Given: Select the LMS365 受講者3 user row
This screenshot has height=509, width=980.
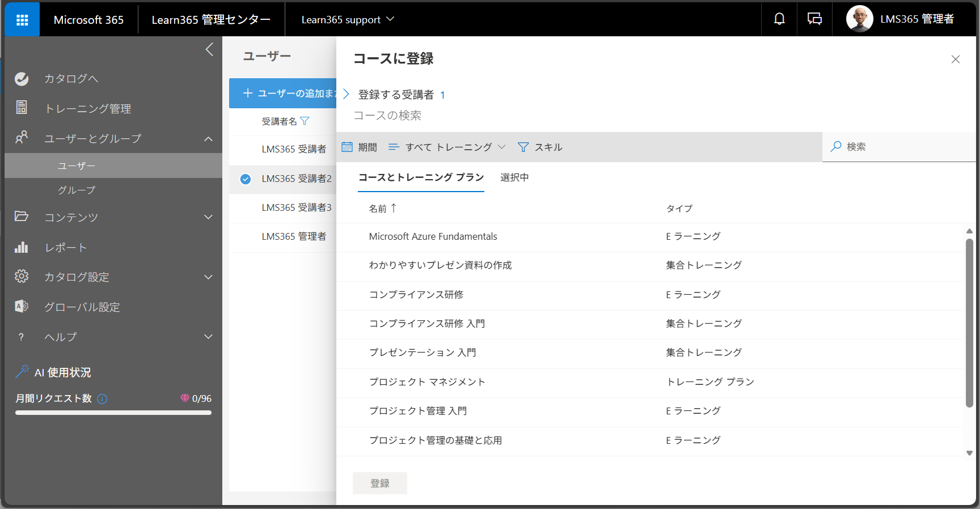Looking at the screenshot, I should [283, 208].
